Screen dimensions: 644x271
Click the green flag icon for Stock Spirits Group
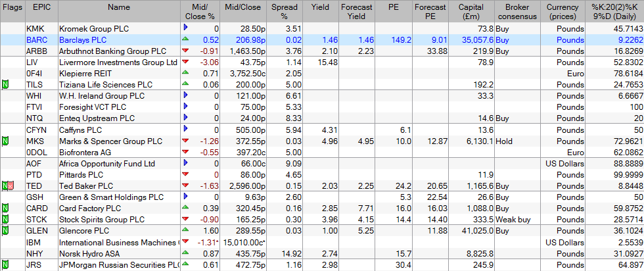coord(5,219)
